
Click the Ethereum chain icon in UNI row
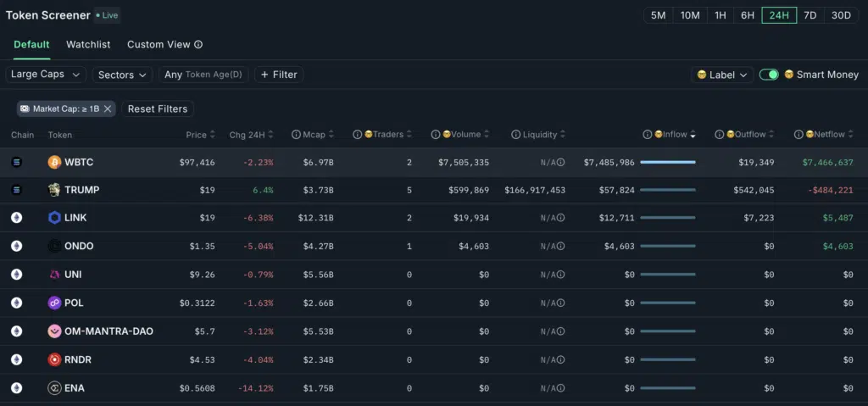(17, 274)
